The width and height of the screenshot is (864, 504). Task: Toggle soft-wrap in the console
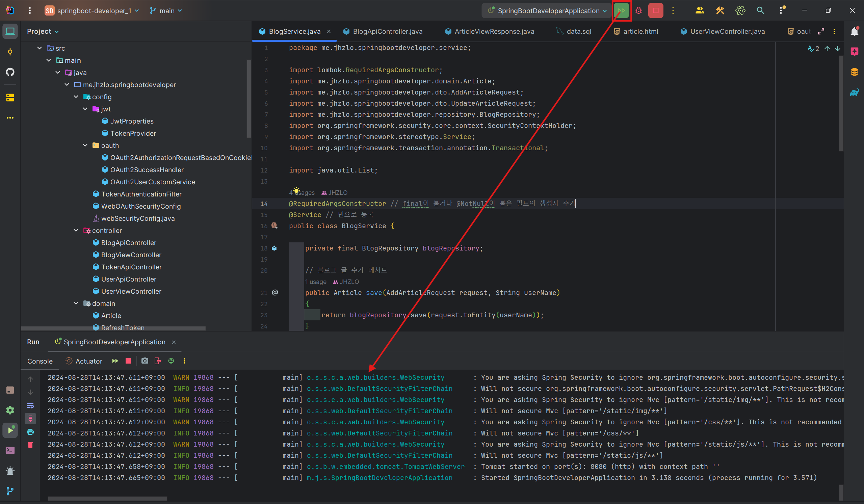30,406
